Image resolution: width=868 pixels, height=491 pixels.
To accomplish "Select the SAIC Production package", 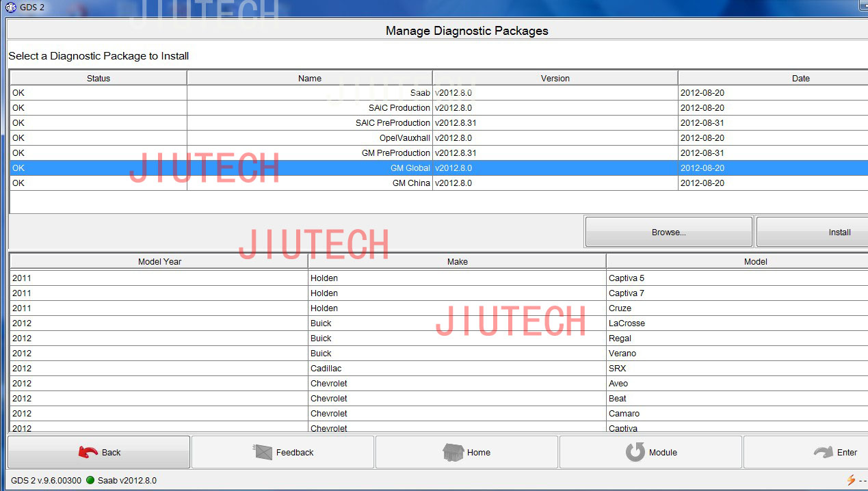I will (438, 107).
